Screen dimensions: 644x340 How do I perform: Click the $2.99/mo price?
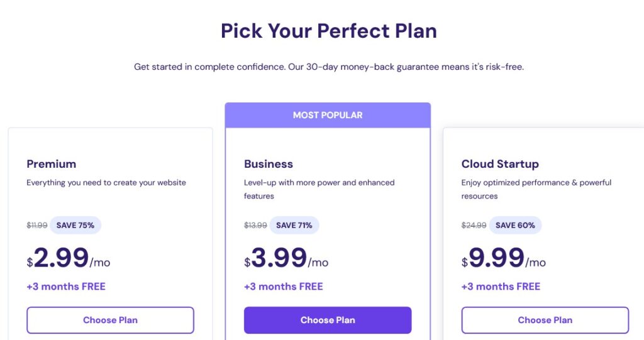(68, 258)
